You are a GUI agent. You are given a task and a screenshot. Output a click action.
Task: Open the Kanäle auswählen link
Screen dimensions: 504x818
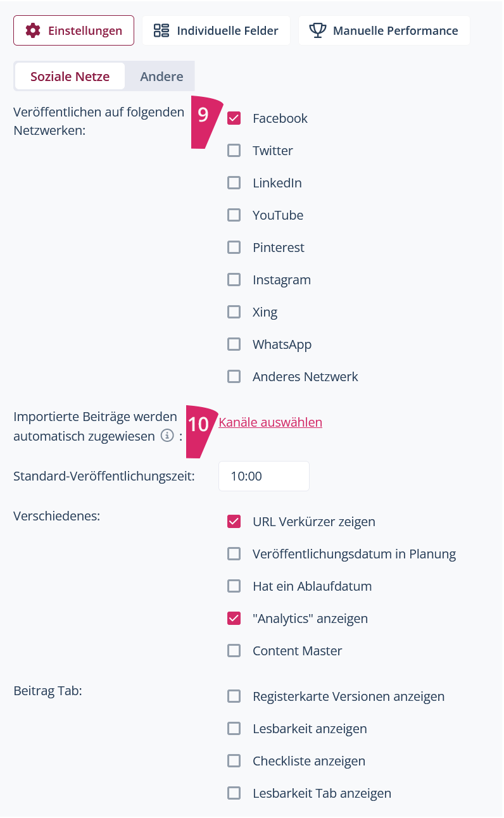coord(270,422)
